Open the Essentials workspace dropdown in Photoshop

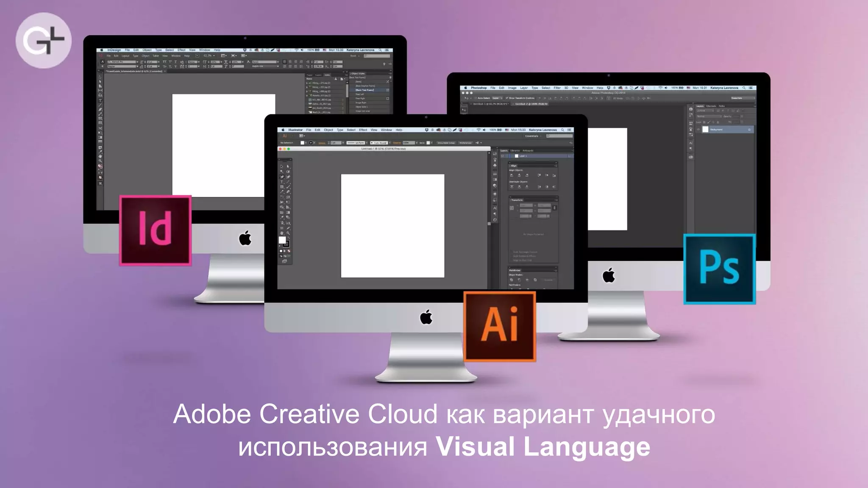click(743, 98)
